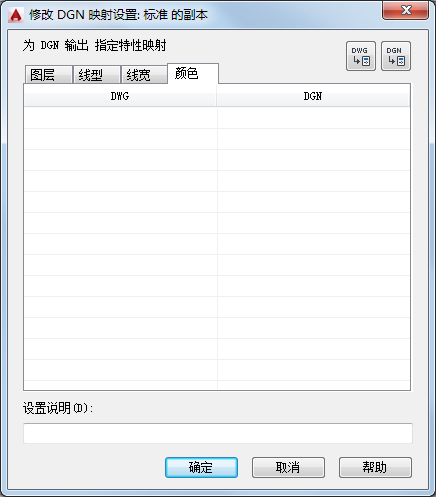
Task: Click the dialog title bar text
Action: tap(118, 15)
